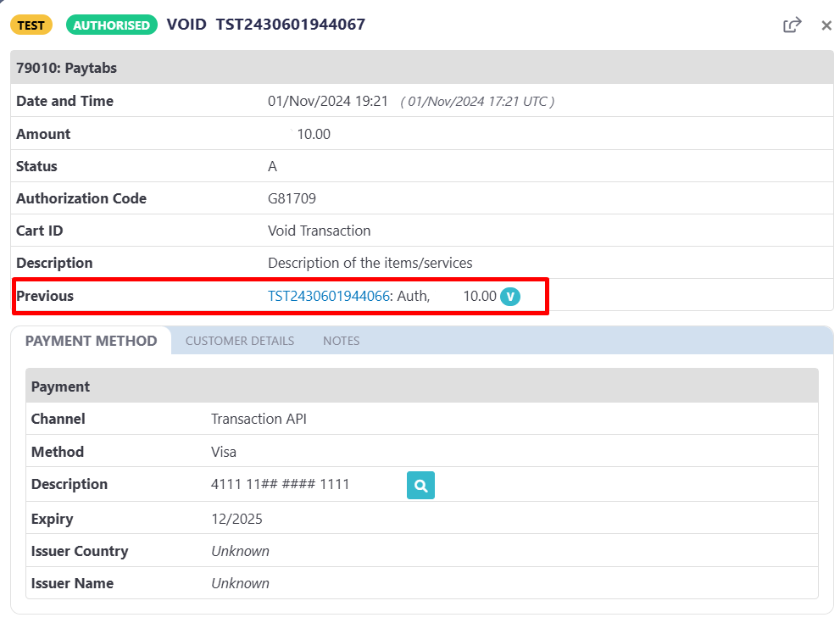The width and height of the screenshot is (840, 623).
Task: Click the Amount row value 10.00
Action: 314,135
